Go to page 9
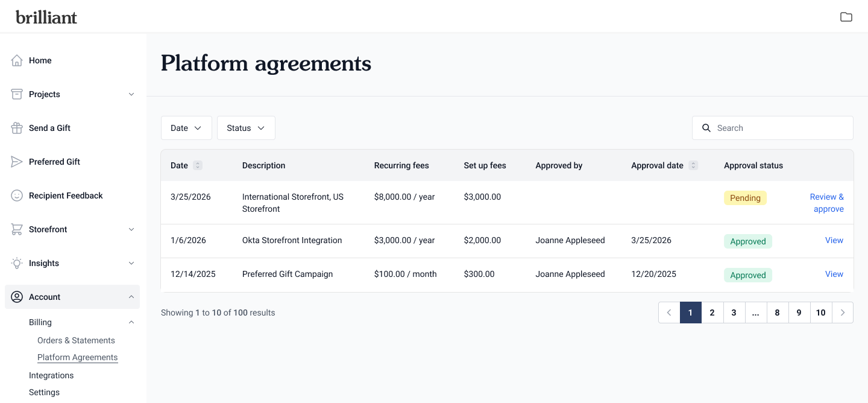Viewport: 868px width, 403px height. click(x=799, y=313)
